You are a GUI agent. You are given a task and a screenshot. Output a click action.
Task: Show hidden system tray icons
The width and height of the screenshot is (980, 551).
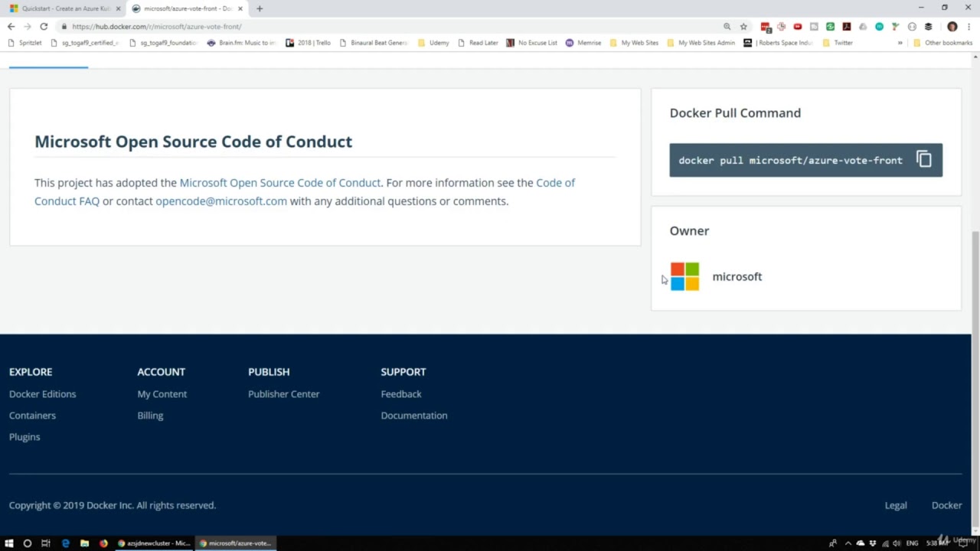[x=848, y=543]
